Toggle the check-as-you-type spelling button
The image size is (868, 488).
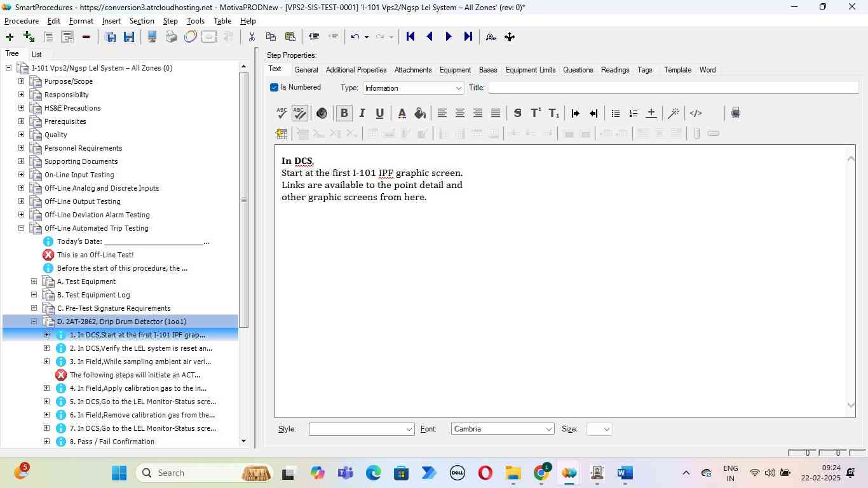click(x=299, y=113)
